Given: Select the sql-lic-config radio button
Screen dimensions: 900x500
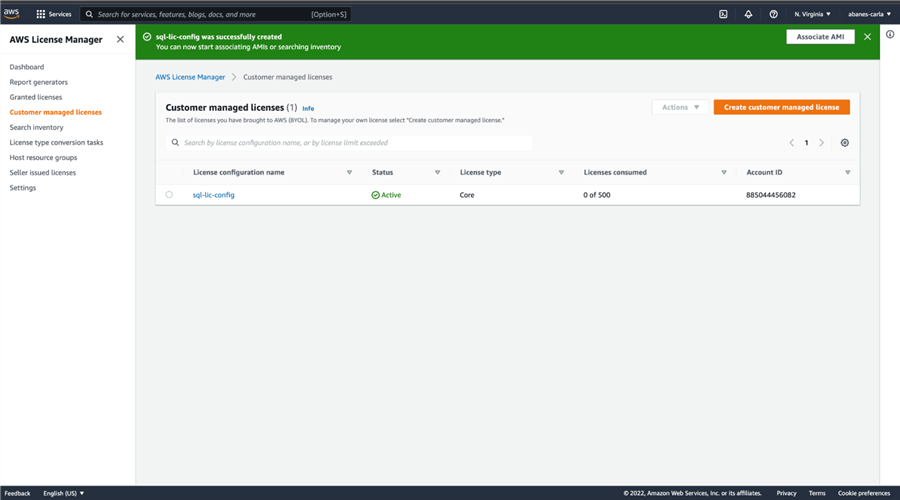Looking at the screenshot, I should click(169, 195).
